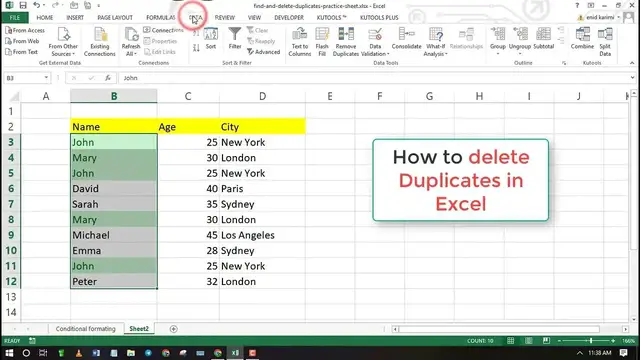This screenshot has width=640, height=360.
Task: Insert function fx button
Action: tap(108, 78)
